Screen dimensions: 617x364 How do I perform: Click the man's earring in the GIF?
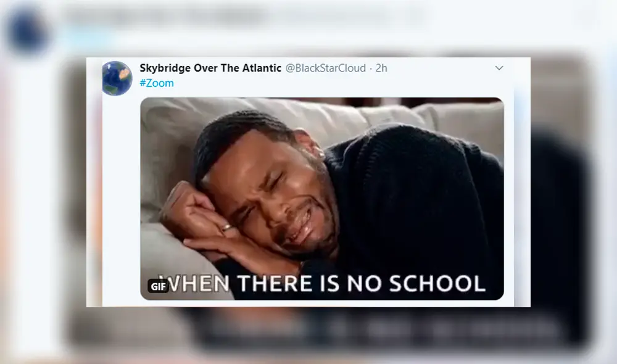321,154
